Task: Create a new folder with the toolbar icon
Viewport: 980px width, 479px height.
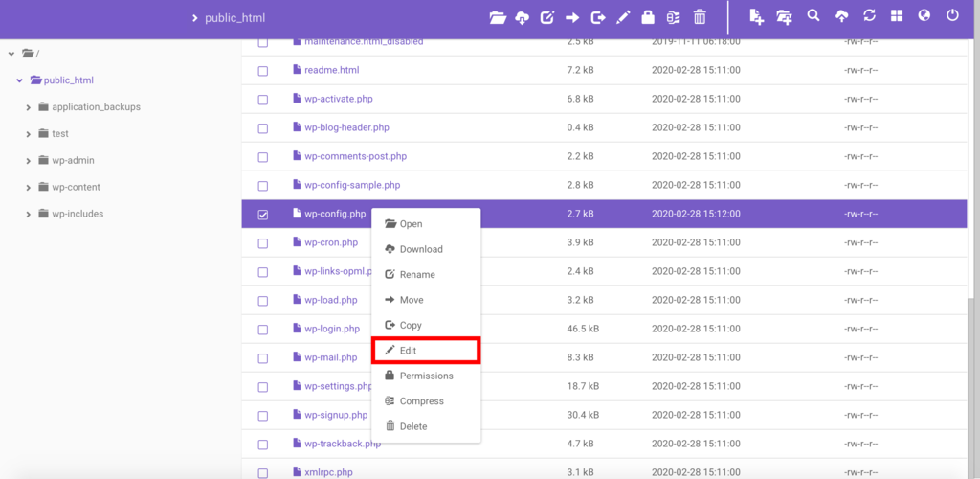Action: click(785, 17)
